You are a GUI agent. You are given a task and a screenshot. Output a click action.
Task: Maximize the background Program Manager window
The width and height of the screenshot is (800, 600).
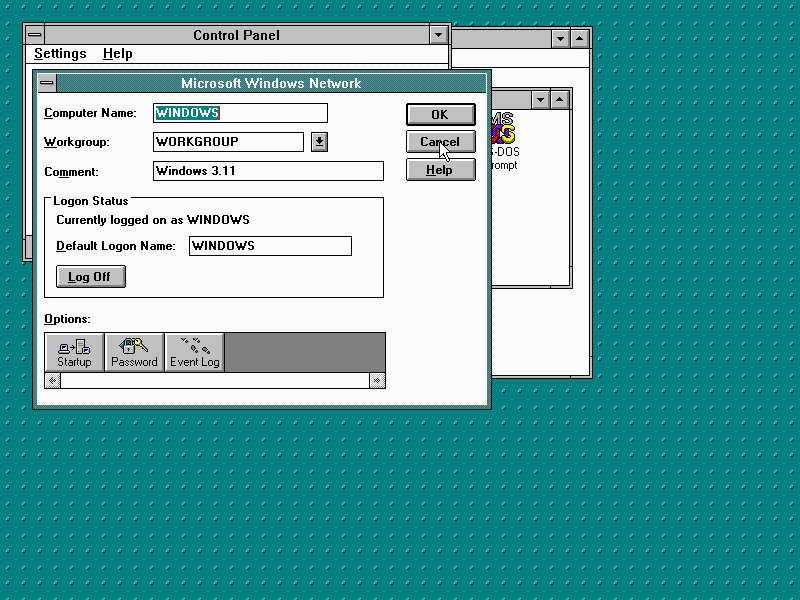pos(581,39)
